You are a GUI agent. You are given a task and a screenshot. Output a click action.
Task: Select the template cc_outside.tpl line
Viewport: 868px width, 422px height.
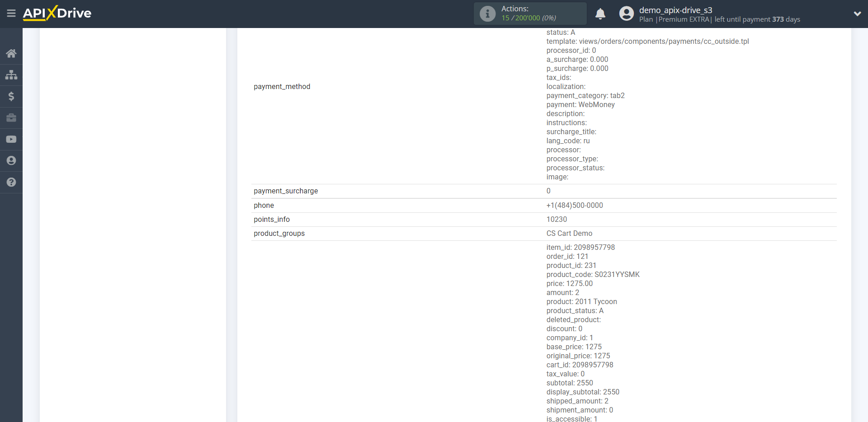pos(647,41)
